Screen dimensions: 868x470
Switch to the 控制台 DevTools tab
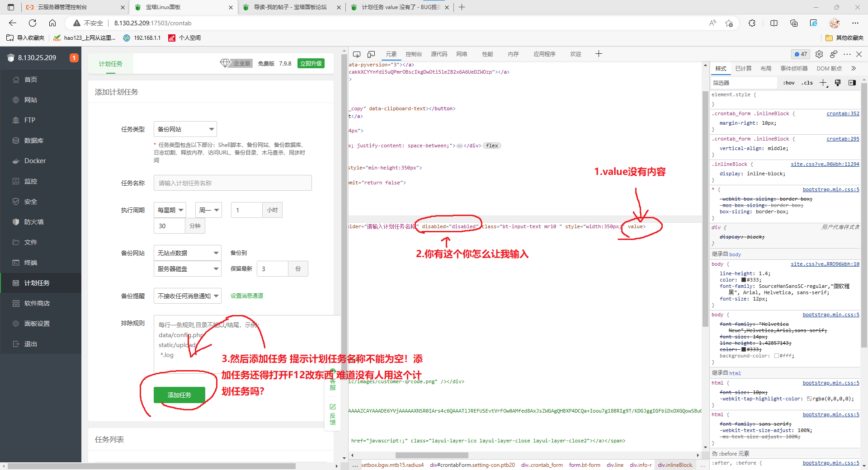[x=414, y=54]
